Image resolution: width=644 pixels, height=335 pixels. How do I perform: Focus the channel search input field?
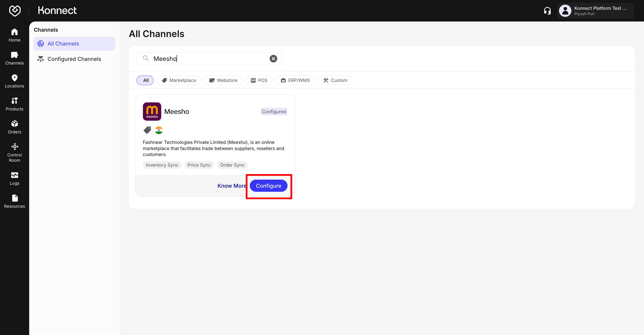pos(209,59)
